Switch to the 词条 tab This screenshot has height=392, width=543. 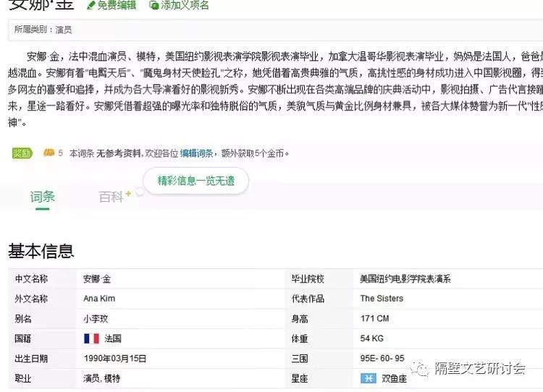point(42,197)
